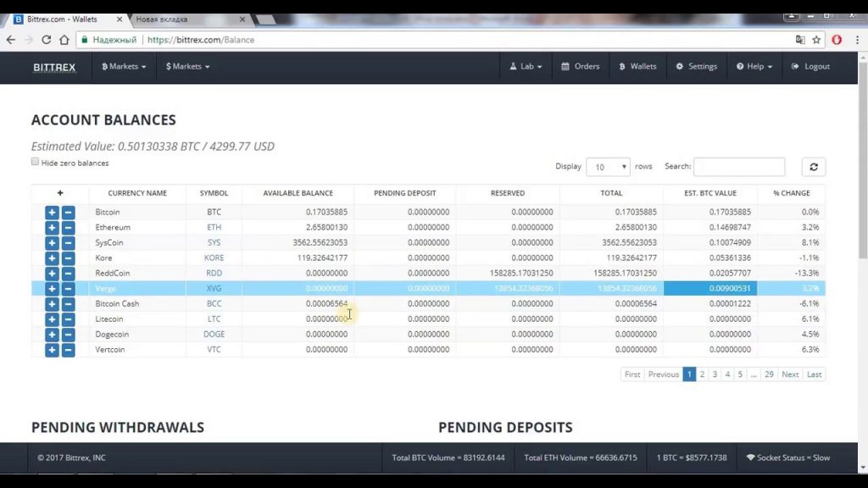
Task: Open the Orders page from navbar
Action: click(x=581, y=67)
